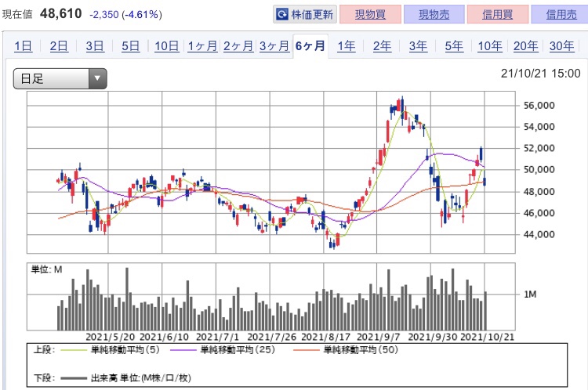
Task: Switch chart to 20年 period
Action: 526,46
